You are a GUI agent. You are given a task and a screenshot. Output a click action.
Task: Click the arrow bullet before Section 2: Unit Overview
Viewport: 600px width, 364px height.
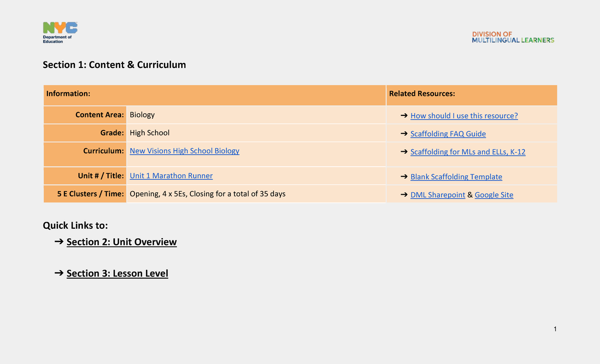(x=58, y=242)
